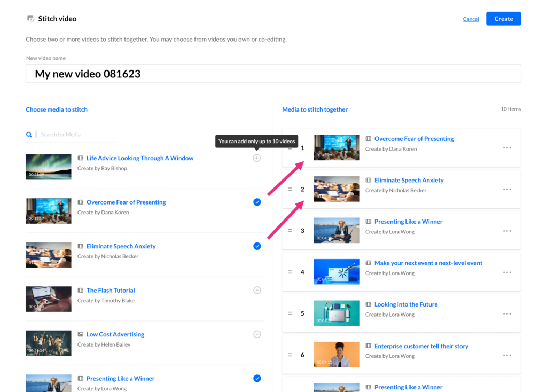
Task: Add Life Advice Looking Through A Window
Action: click(x=257, y=158)
